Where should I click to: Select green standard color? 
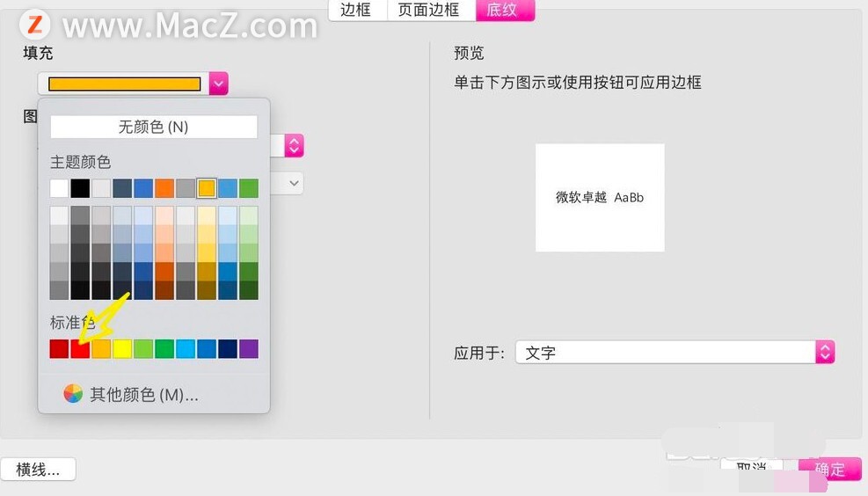tap(164, 349)
